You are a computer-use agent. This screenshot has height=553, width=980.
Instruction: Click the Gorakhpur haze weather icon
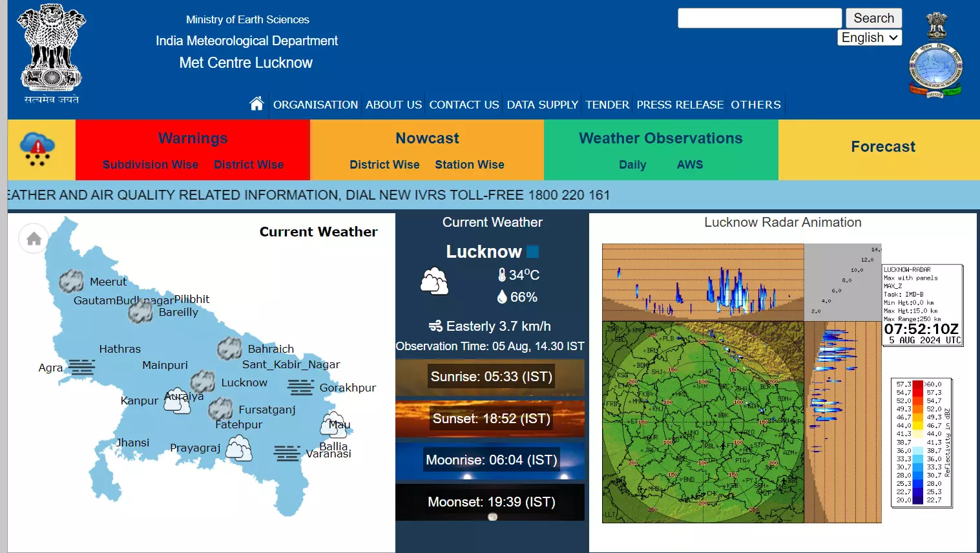click(300, 387)
